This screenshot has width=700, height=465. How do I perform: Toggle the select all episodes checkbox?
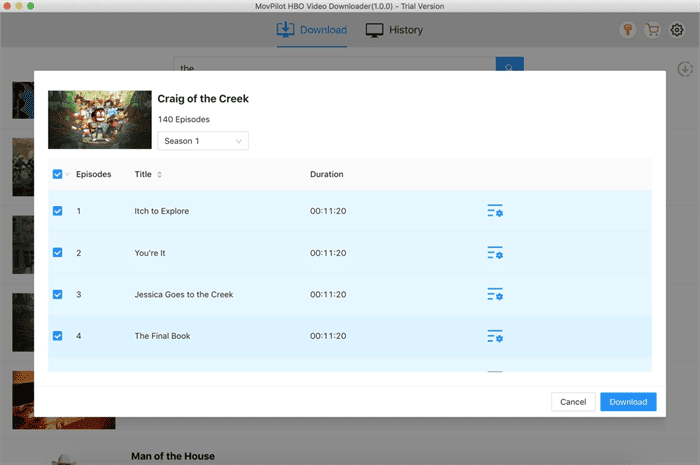click(x=57, y=174)
